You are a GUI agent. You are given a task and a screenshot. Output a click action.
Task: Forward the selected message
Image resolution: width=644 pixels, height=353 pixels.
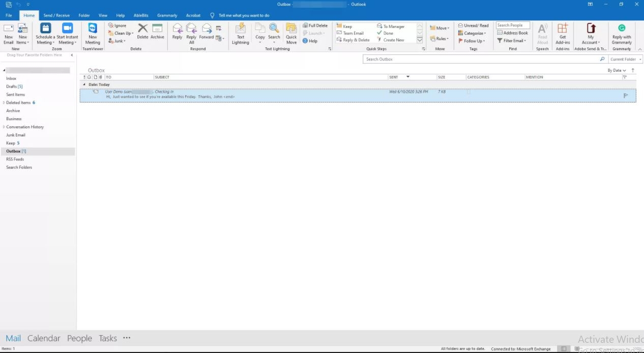[x=207, y=32]
